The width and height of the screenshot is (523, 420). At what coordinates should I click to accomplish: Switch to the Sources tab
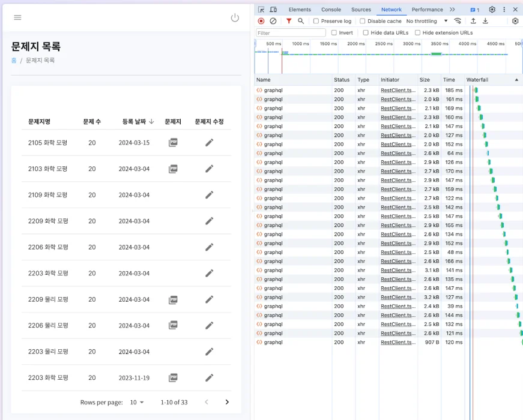[x=361, y=10]
